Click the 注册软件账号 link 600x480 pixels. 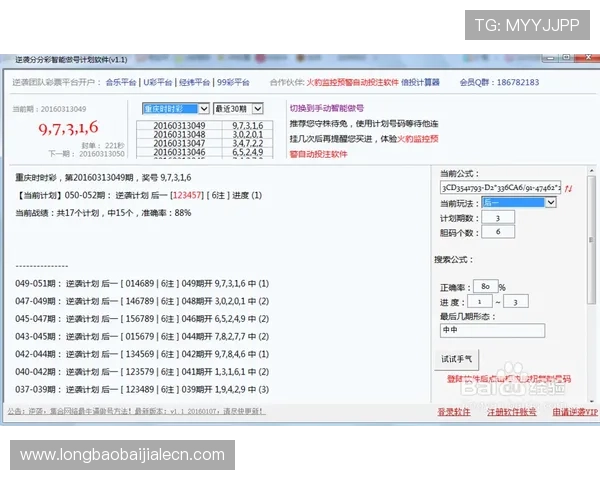pyautogui.click(x=511, y=412)
